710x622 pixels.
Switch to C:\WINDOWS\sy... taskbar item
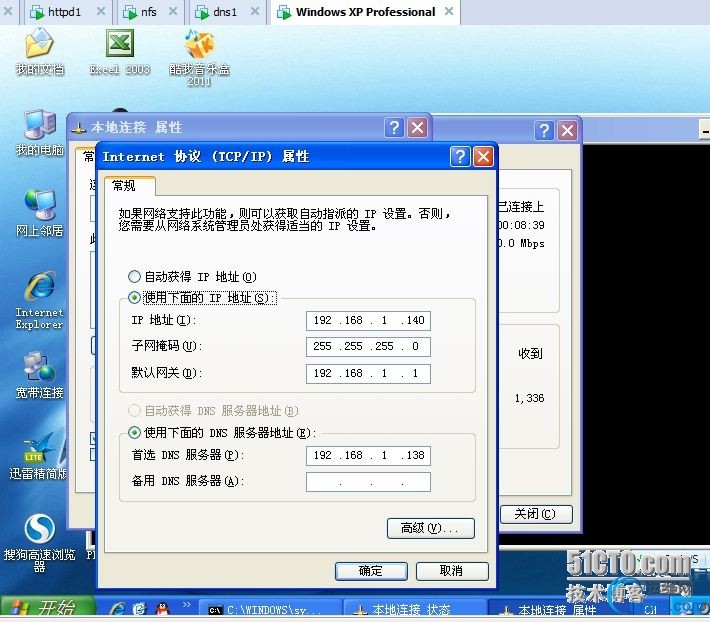tap(269, 610)
